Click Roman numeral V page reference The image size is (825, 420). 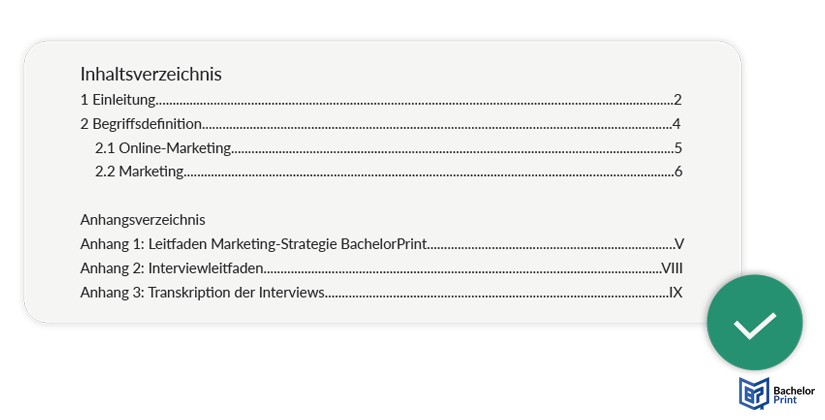pyautogui.click(x=679, y=244)
